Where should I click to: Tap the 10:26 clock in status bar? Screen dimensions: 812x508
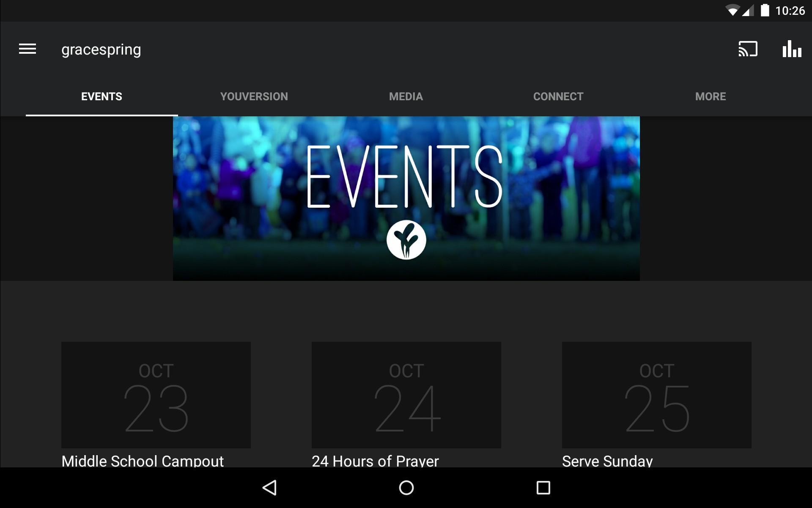pyautogui.click(x=790, y=11)
